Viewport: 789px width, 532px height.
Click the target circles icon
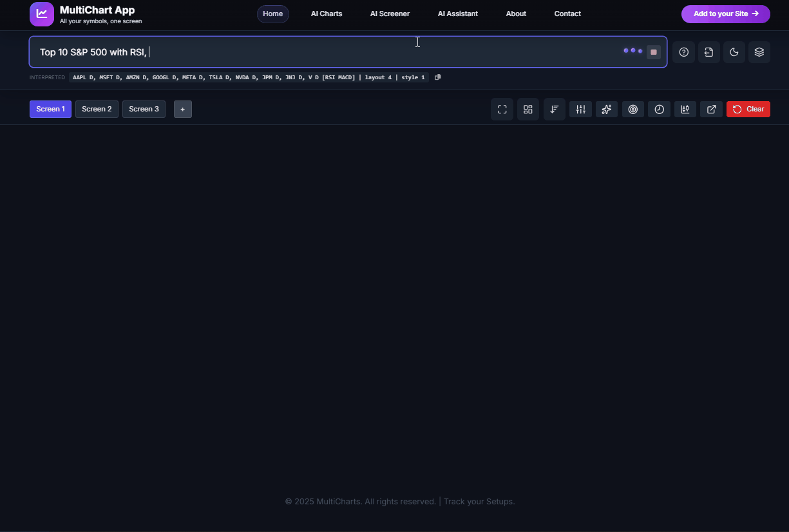(x=632, y=109)
